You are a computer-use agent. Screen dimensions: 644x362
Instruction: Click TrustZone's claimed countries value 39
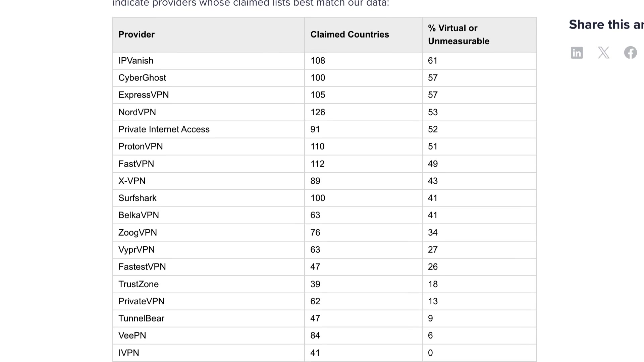click(315, 284)
